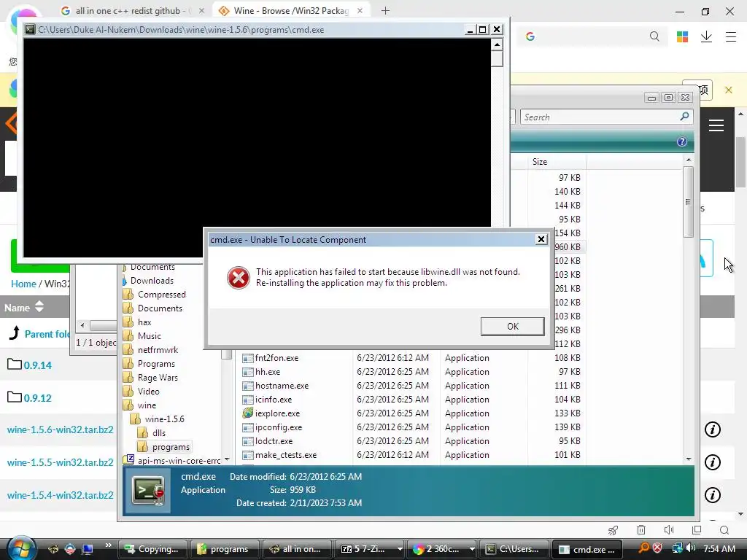The height and width of the screenshot is (560, 747).
Task: Click the Explorer search magnifier icon
Action: pyautogui.click(x=684, y=117)
